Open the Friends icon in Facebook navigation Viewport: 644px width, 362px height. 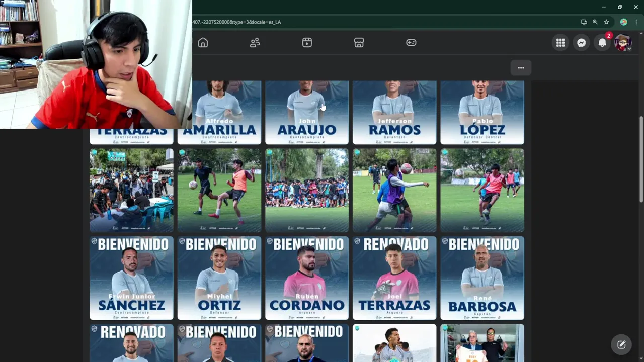pos(255,43)
